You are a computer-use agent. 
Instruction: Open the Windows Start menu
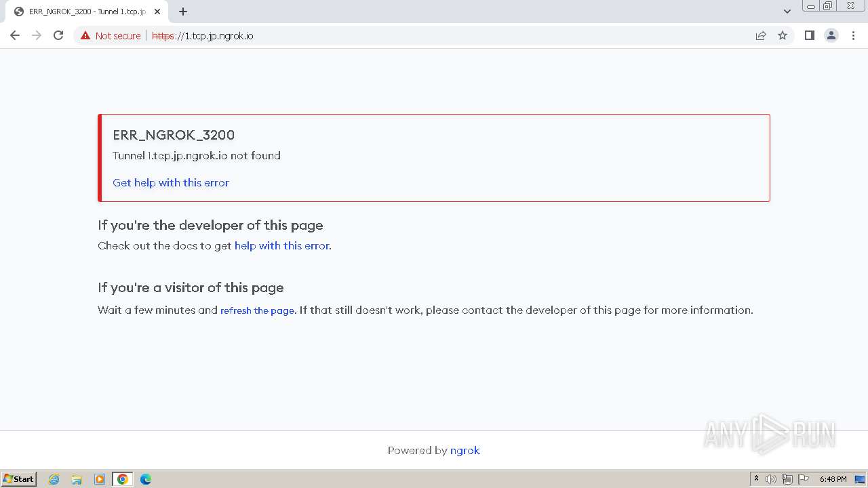coord(18,479)
